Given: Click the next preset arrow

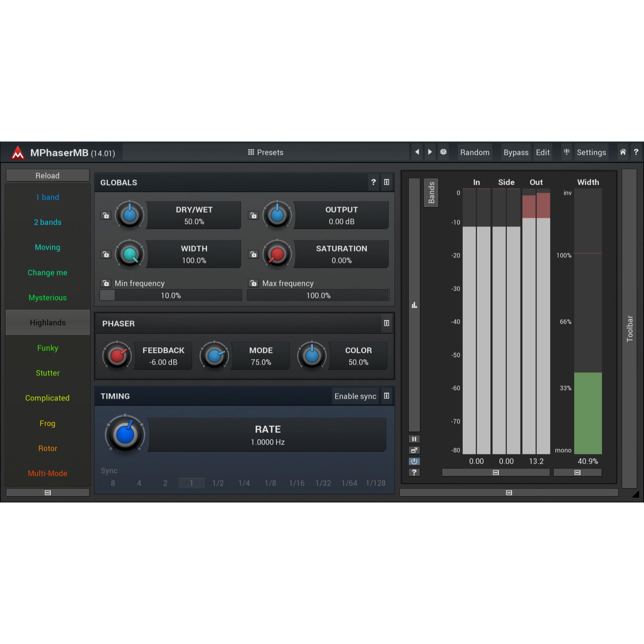Looking at the screenshot, I should point(430,152).
